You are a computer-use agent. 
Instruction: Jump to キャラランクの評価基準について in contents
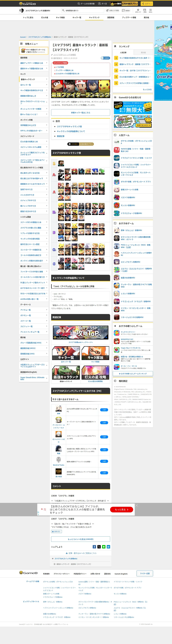[x=71, y=131]
